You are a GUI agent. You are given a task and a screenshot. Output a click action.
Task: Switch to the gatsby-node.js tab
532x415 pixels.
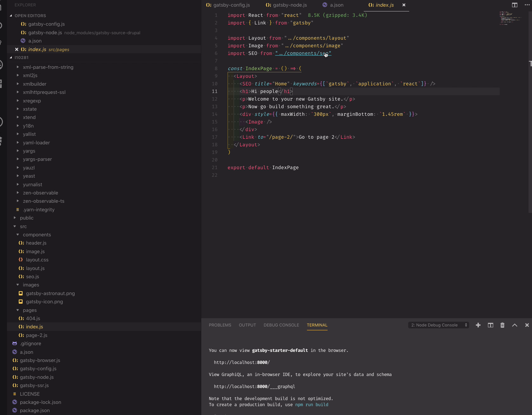[289, 5]
